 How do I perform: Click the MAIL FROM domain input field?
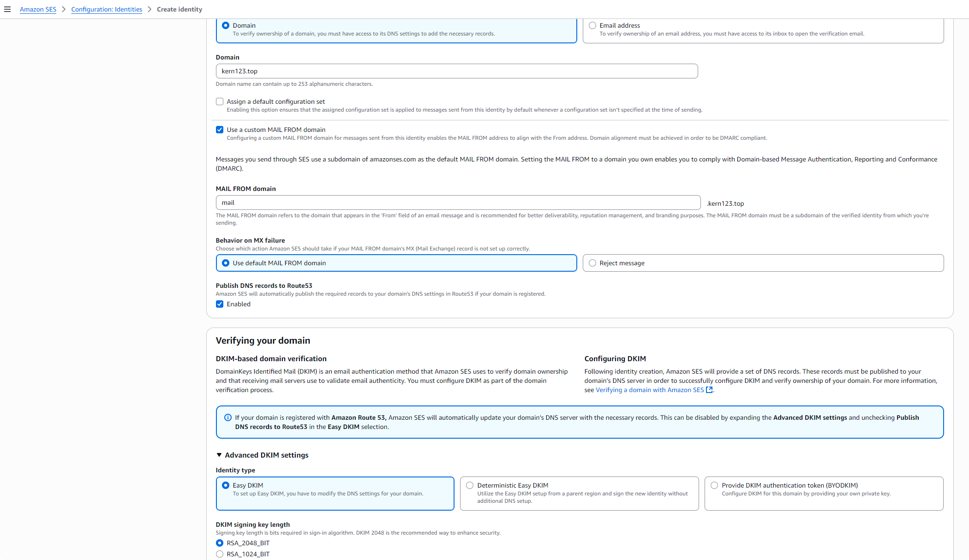(458, 203)
